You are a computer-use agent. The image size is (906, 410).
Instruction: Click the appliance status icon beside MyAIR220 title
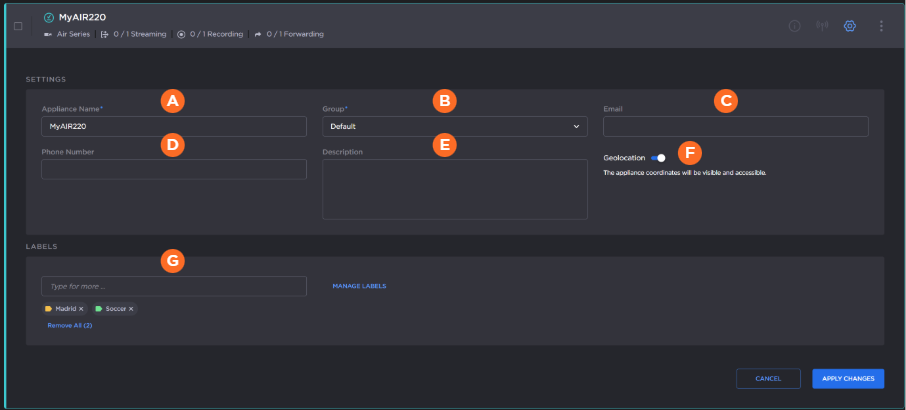click(49, 17)
